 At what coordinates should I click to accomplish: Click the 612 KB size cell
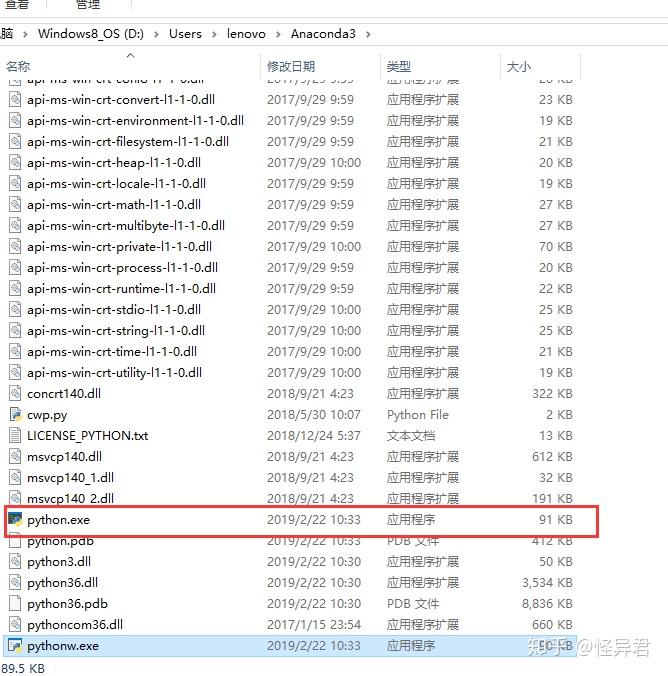(x=552, y=457)
